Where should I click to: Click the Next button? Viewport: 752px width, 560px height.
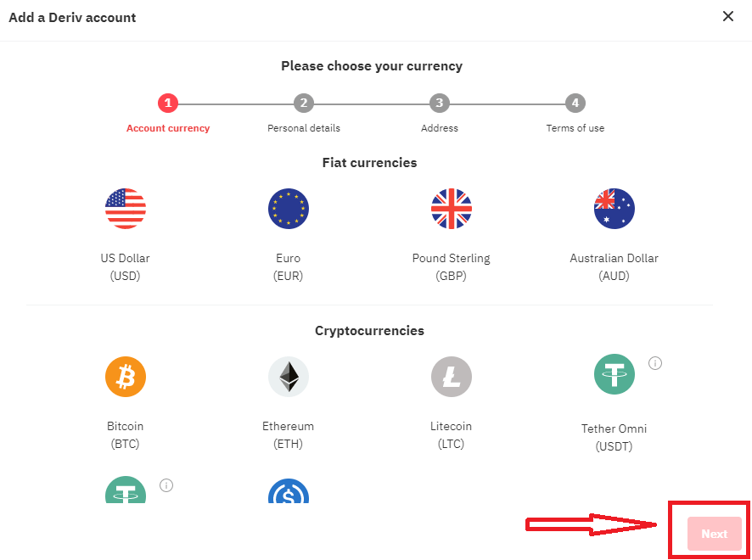tap(714, 534)
